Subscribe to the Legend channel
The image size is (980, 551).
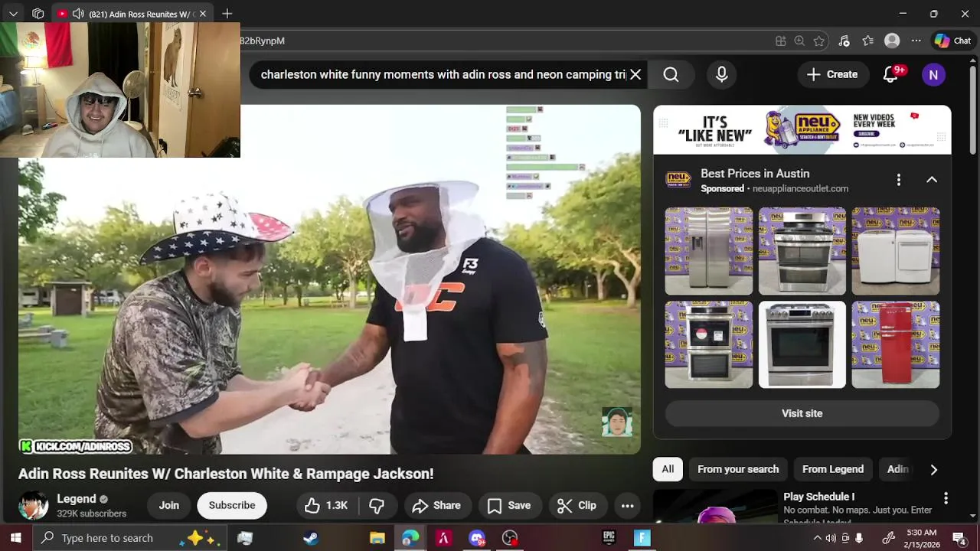(232, 505)
